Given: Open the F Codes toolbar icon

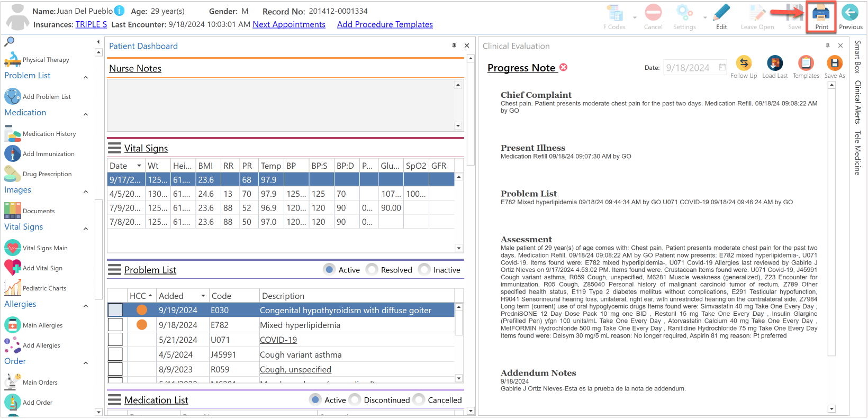Looking at the screenshot, I should 614,13.
